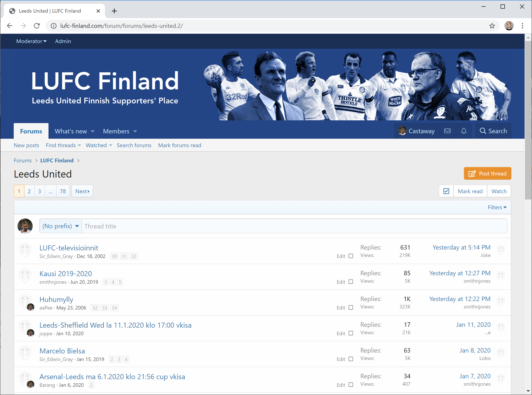Open the (No prefix) selector
The width and height of the screenshot is (532, 395).
[60, 226]
